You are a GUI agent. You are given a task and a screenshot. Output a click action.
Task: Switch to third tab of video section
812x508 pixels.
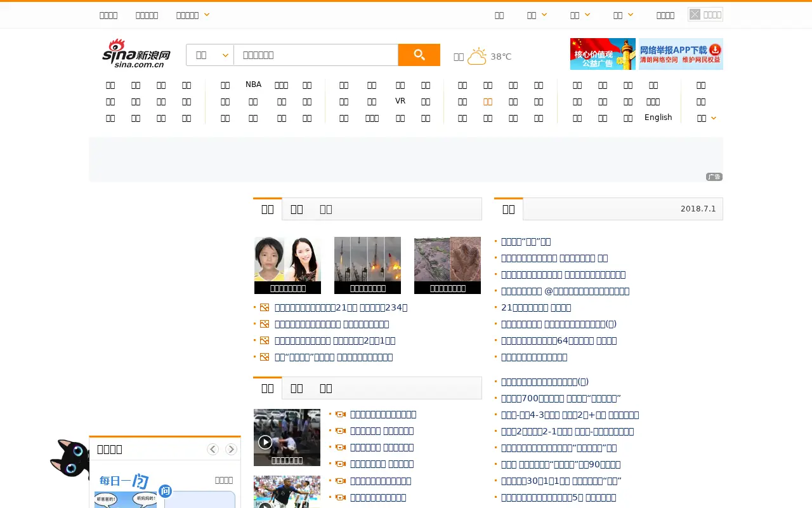(x=326, y=388)
